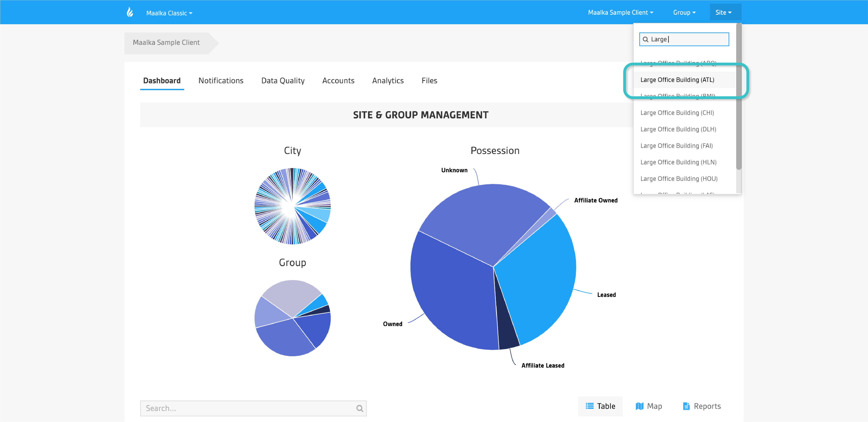Image resolution: width=868 pixels, height=422 pixels.
Task: Click the magnifier icon in the site filter box
Action: (645, 39)
